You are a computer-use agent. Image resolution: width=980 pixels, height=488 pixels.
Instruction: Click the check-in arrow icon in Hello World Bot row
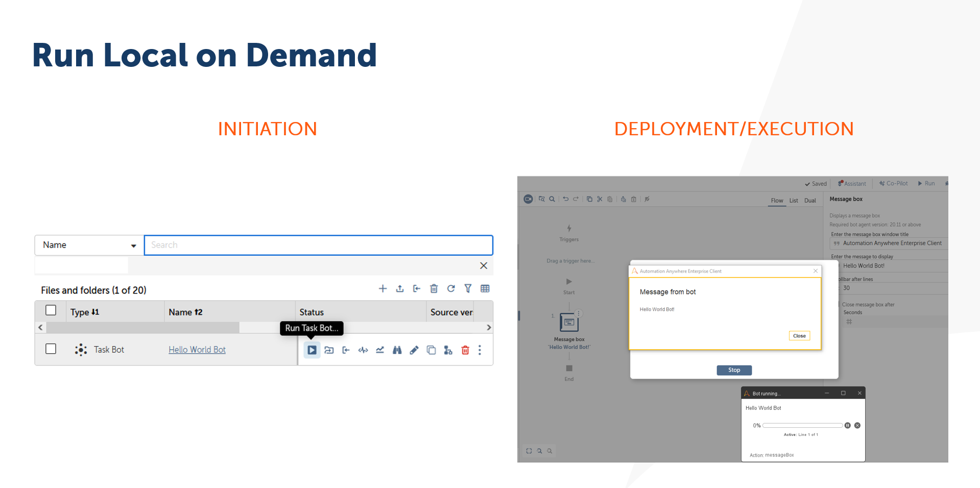point(346,350)
